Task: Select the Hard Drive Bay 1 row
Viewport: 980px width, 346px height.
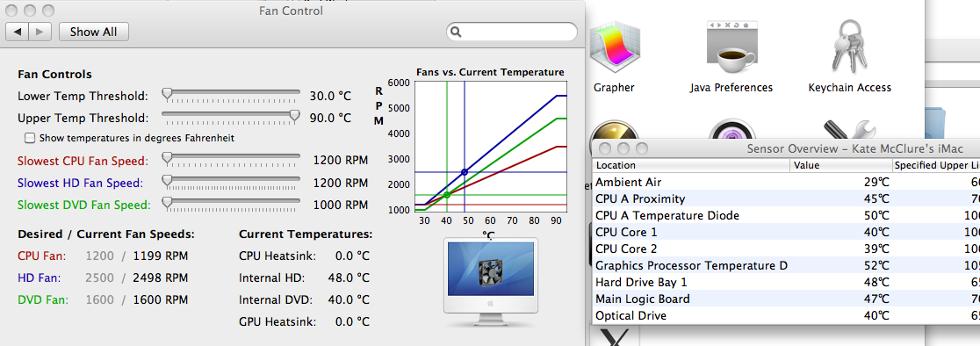Action: (786, 282)
